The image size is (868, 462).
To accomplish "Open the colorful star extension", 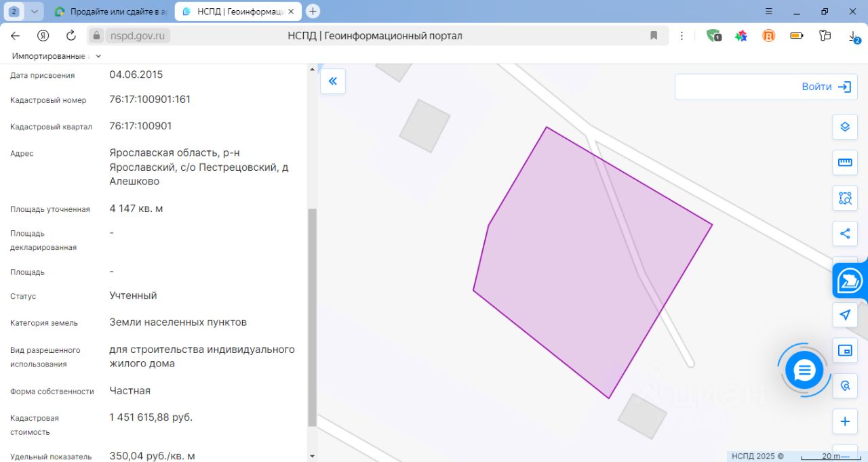I will pyautogui.click(x=741, y=36).
